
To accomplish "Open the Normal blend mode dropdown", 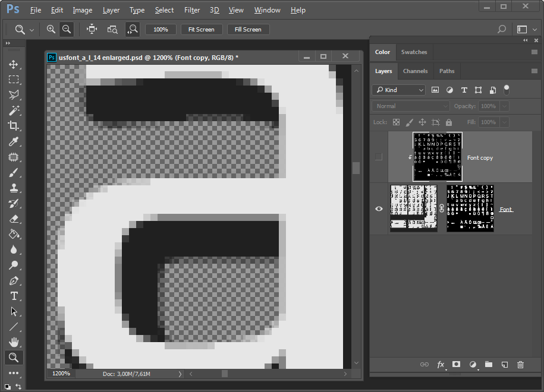I will click(x=411, y=106).
